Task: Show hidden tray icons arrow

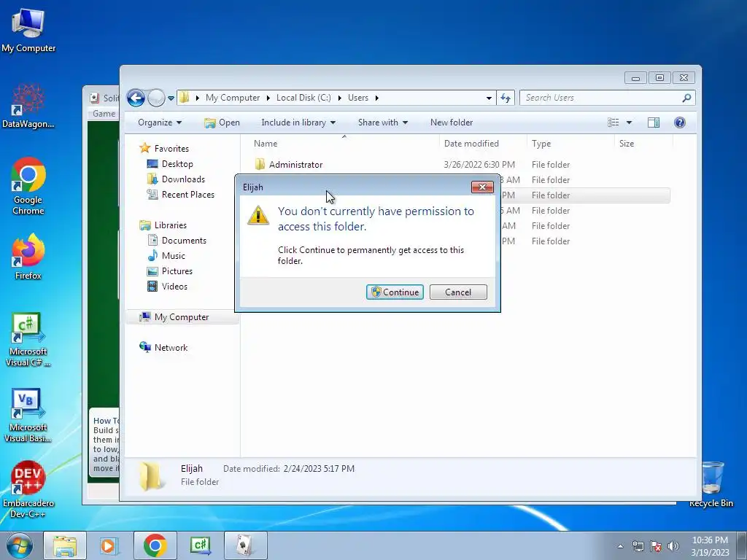Action: (620, 546)
